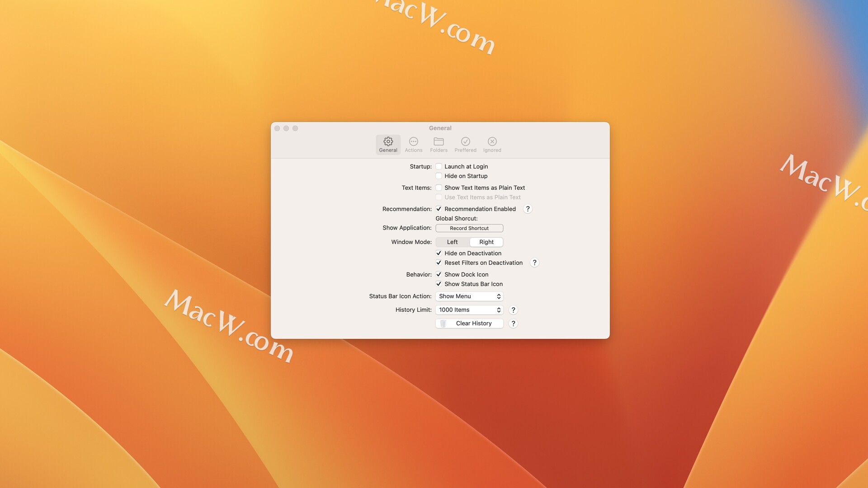Click the zoom window button

point(295,128)
